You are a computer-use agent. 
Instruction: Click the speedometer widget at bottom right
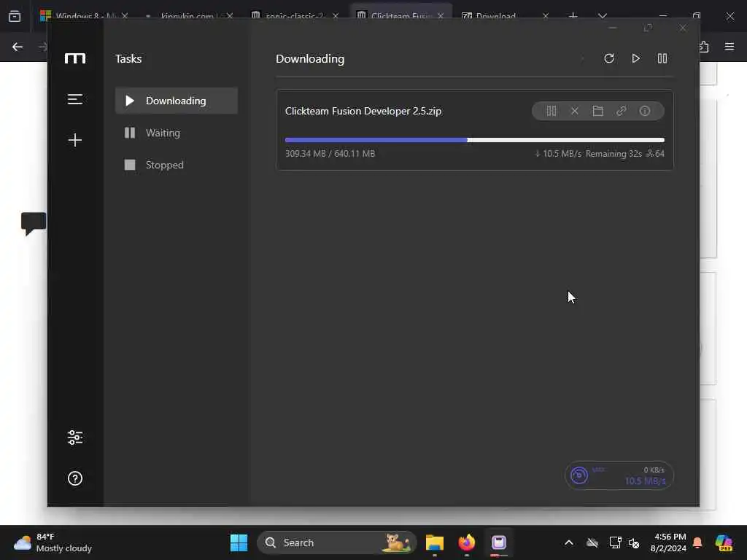click(x=619, y=475)
